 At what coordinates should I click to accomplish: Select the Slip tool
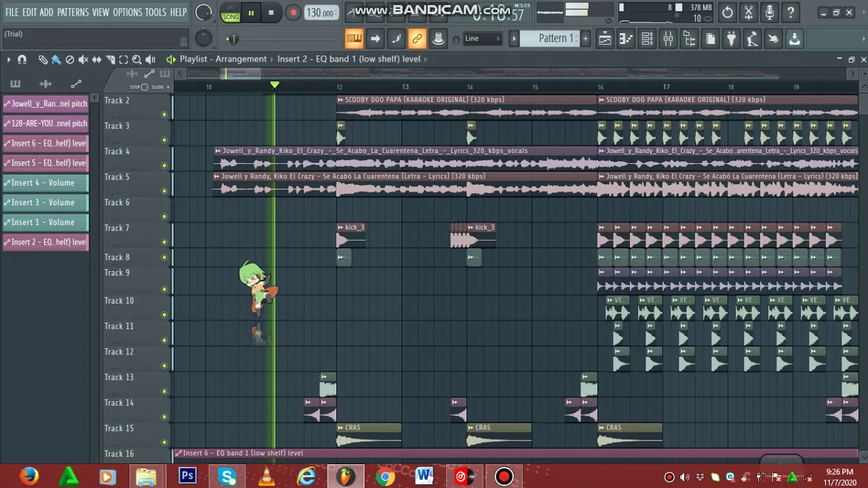tap(97, 60)
